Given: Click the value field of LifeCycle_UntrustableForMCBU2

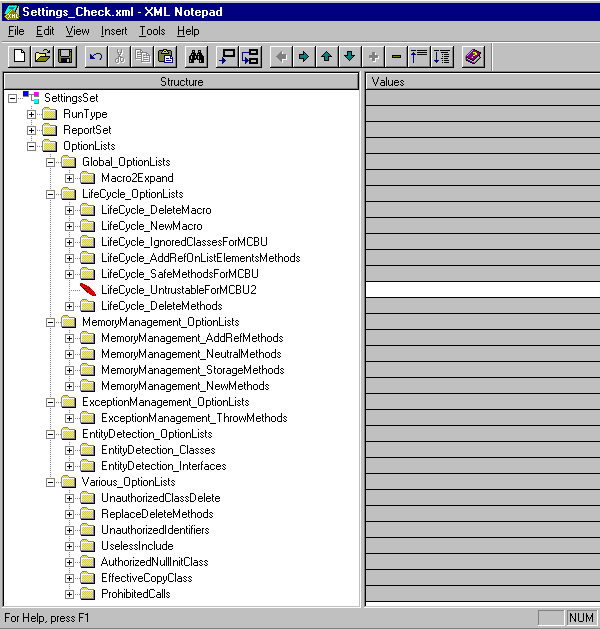Looking at the screenshot, I should 483,290.
